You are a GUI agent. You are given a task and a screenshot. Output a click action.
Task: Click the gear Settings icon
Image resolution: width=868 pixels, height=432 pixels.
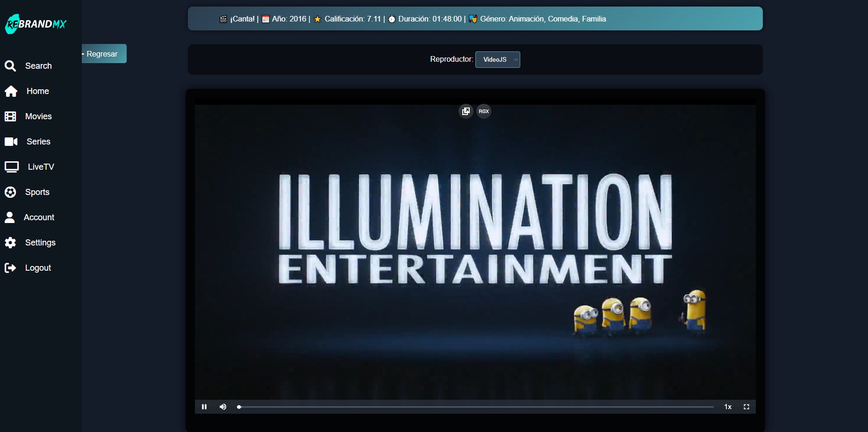pyautogui.click(x=10, y=243)
